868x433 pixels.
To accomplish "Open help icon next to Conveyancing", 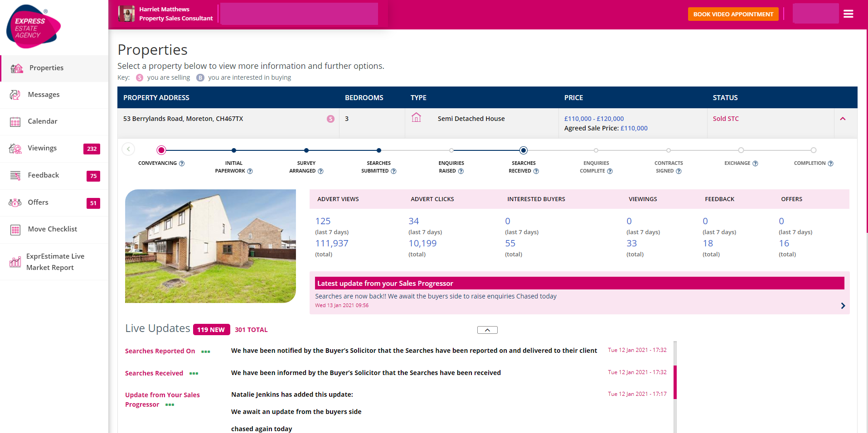I will coord(182,164).
